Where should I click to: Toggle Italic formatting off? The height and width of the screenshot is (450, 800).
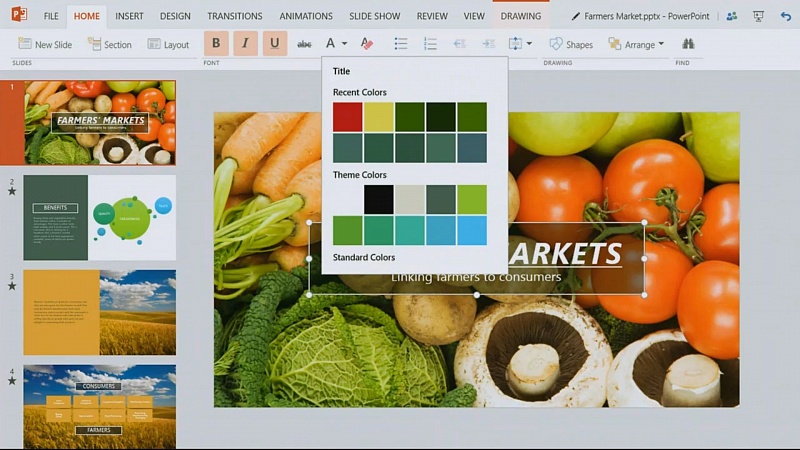(x=245, y=44)
